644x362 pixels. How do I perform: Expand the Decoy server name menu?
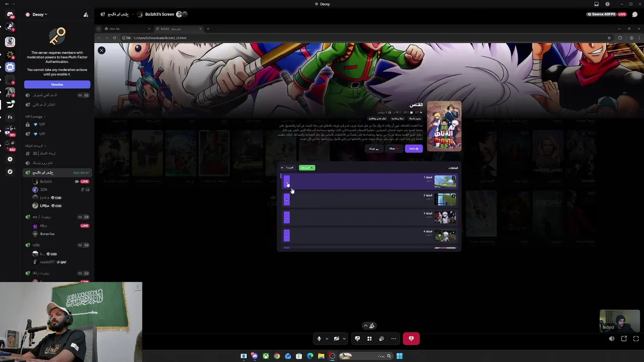(40, 15)
